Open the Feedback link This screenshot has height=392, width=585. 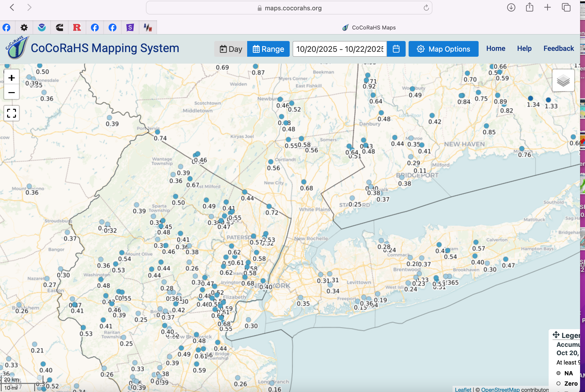558,48
